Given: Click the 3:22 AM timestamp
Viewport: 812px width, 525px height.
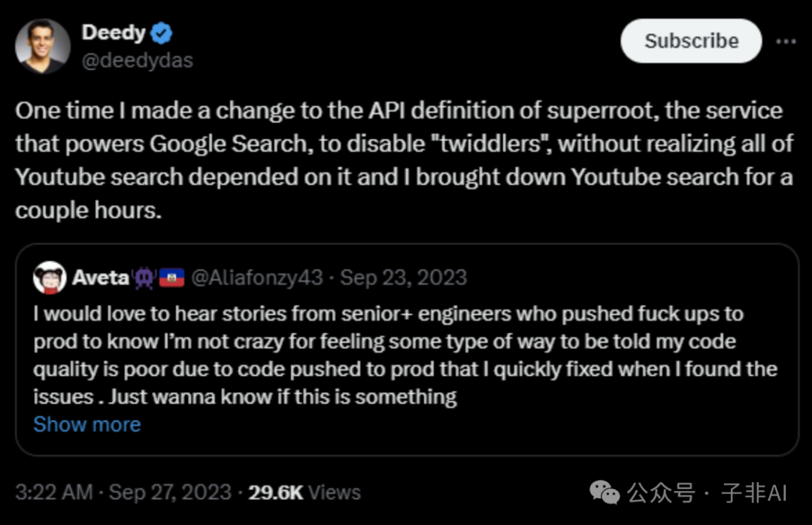Looking at the screenshot, I should [54, 493].
